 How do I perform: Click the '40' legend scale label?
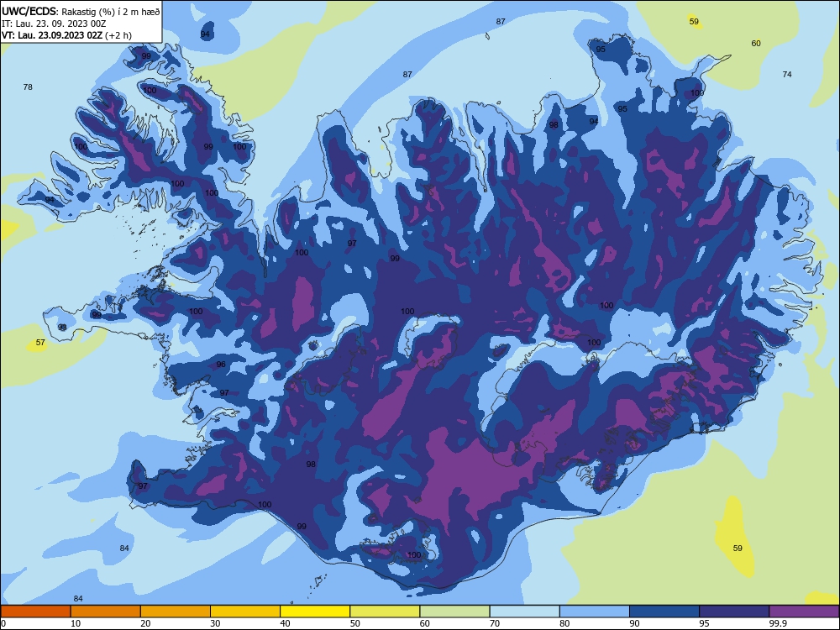pos(285,623)
